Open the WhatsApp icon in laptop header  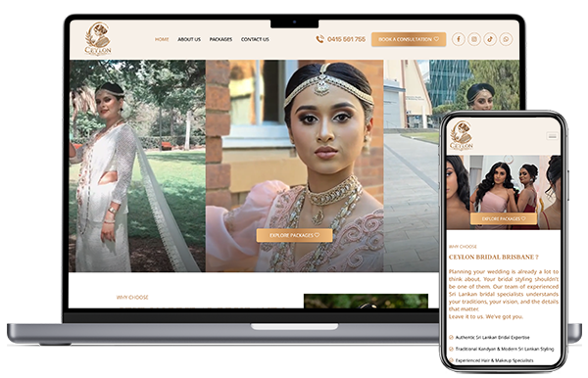(506, 39)
